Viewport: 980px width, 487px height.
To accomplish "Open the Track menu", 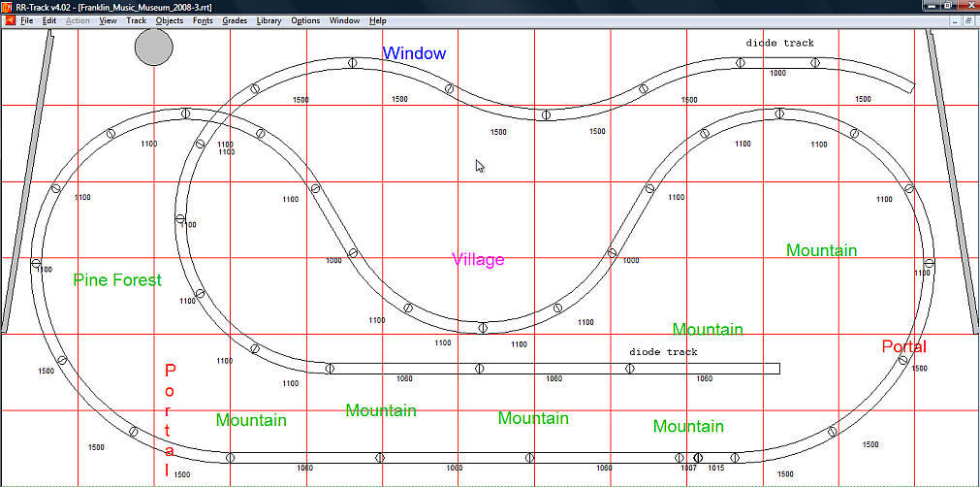I will click(x=137, y=20).
